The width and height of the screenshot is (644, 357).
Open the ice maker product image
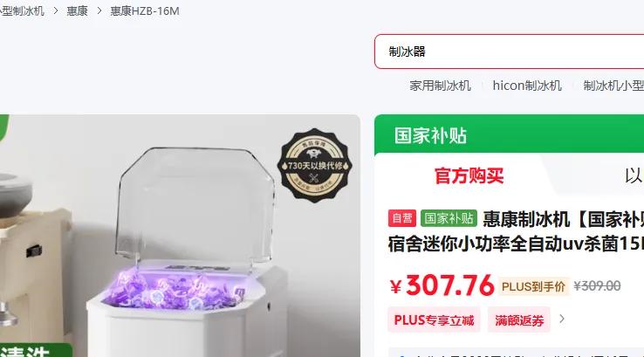coord(180,236)
